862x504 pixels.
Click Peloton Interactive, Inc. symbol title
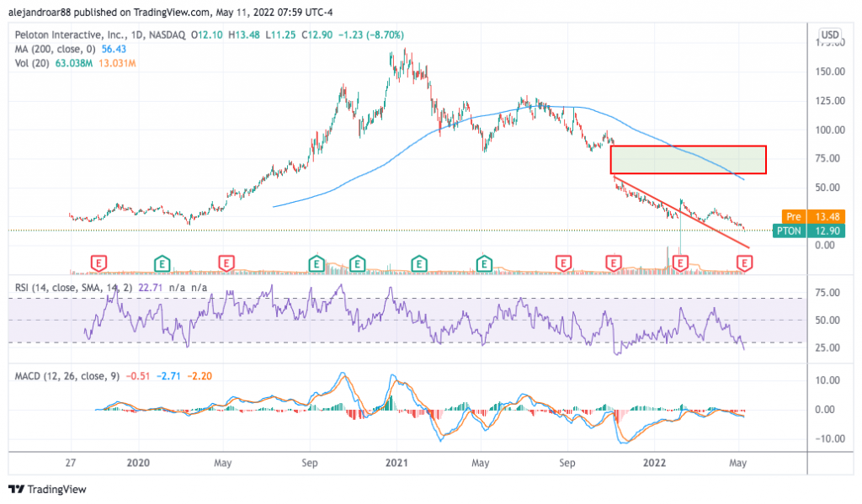click(71, 34)
